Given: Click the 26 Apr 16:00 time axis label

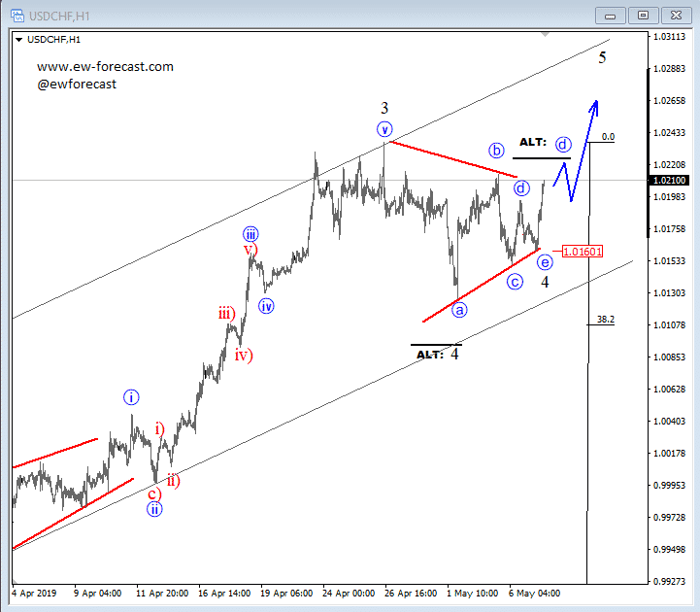Looking at the screenshot, I should tap(411, 594).
